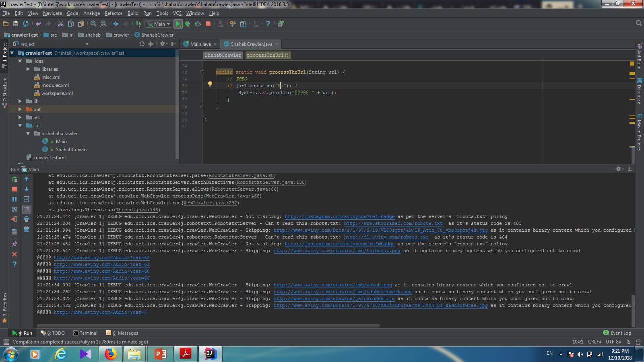
Task: Collapse the src folder
Action: pos(20,125)
